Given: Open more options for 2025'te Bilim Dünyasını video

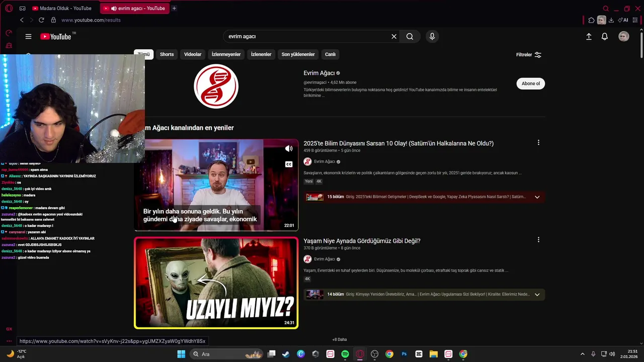Looking at the screenshot, I should coord(538,143).
